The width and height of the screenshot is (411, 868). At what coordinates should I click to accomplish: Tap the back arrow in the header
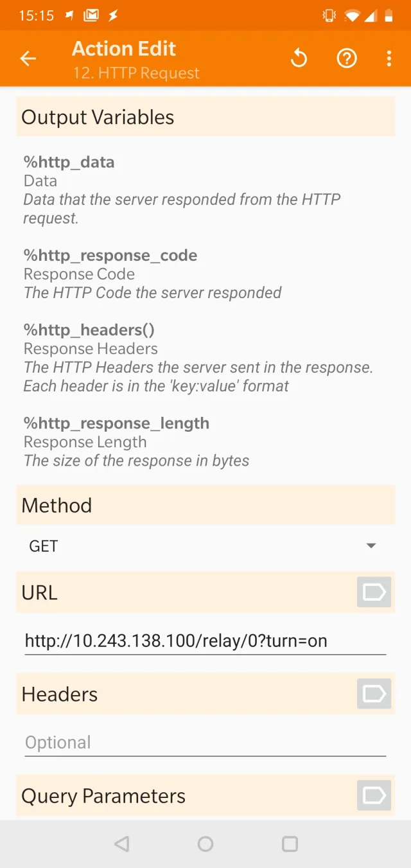[x=28, y=59]
